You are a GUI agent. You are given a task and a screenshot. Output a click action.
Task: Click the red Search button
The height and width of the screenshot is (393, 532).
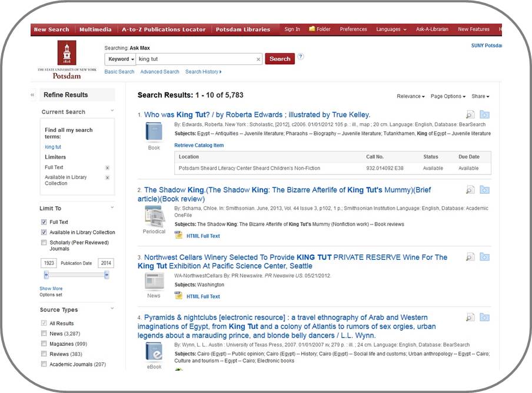coord(280,59)
